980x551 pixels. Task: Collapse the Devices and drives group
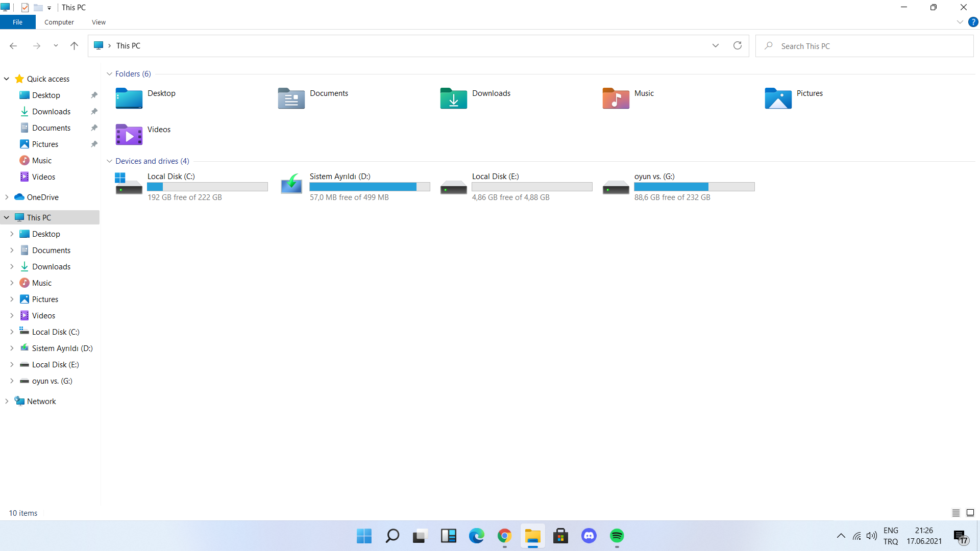[x=109, y=161]
